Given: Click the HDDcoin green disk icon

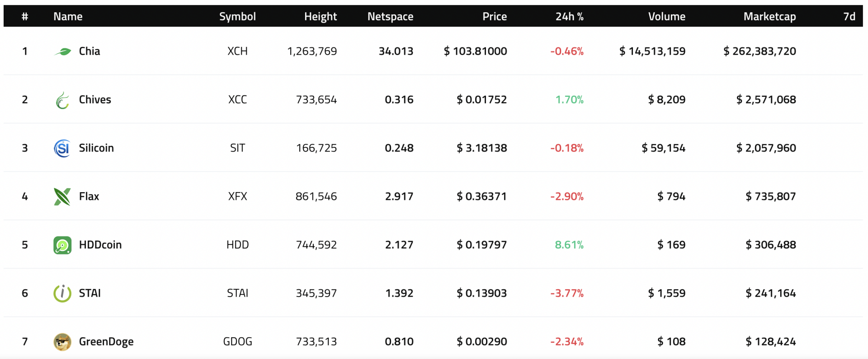Looking at the screenshot, I should [62, 245].
